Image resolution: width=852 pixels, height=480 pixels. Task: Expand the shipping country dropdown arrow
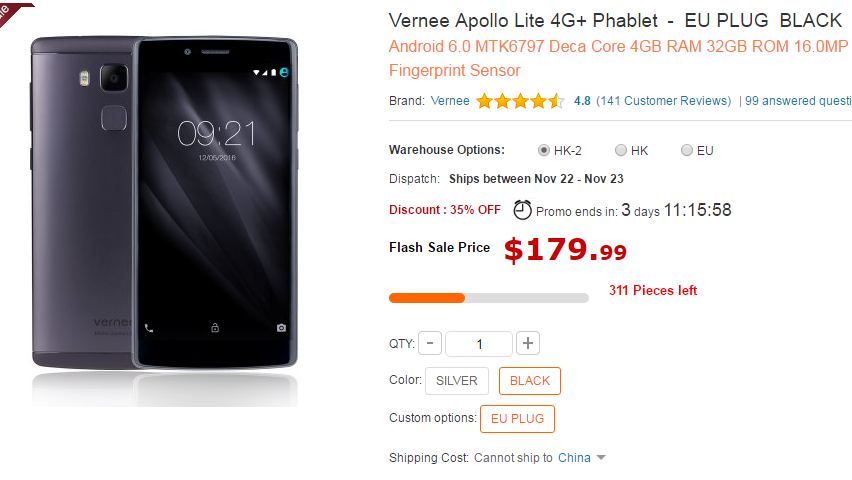click(601, 458)
